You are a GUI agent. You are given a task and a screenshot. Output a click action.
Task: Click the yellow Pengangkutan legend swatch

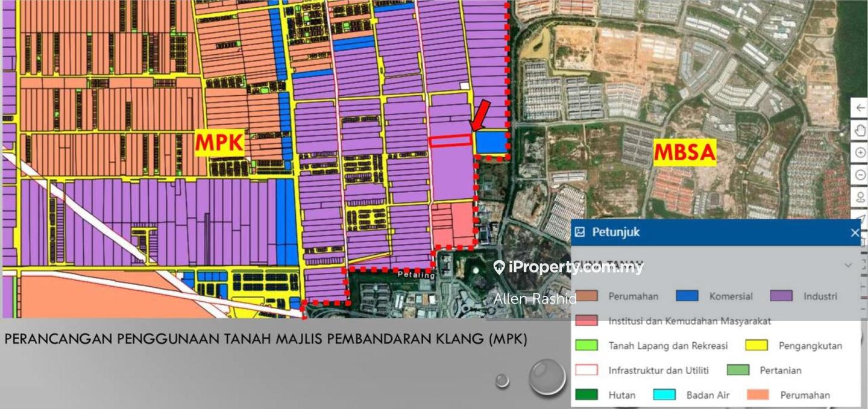coord(756,345)
